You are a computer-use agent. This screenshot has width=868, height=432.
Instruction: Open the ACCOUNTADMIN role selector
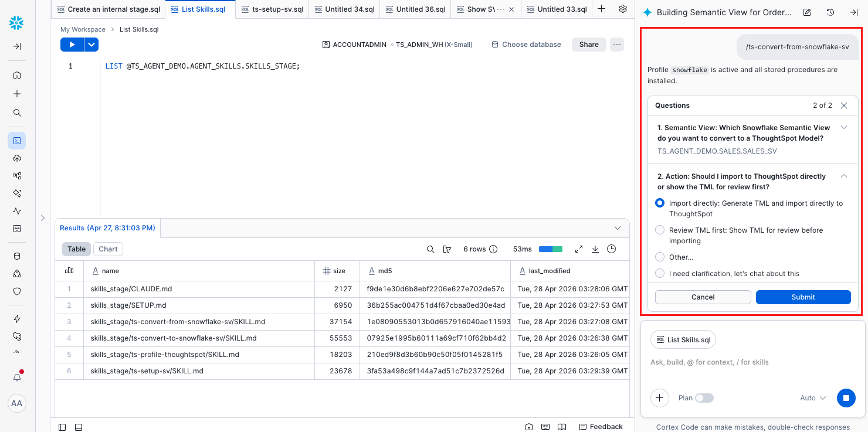click(x=354, y=45)
